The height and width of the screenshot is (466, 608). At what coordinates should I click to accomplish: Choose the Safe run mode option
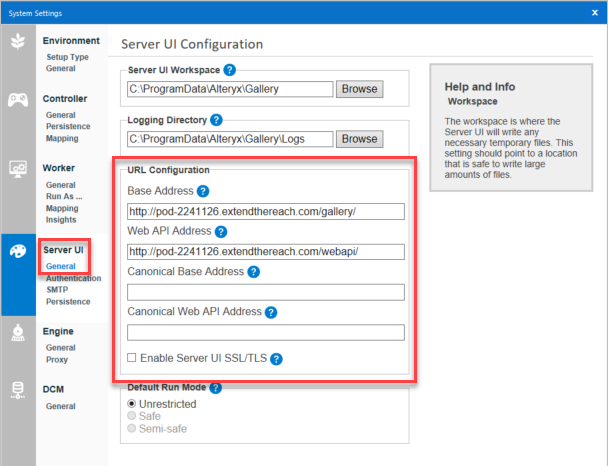[132, 416]
